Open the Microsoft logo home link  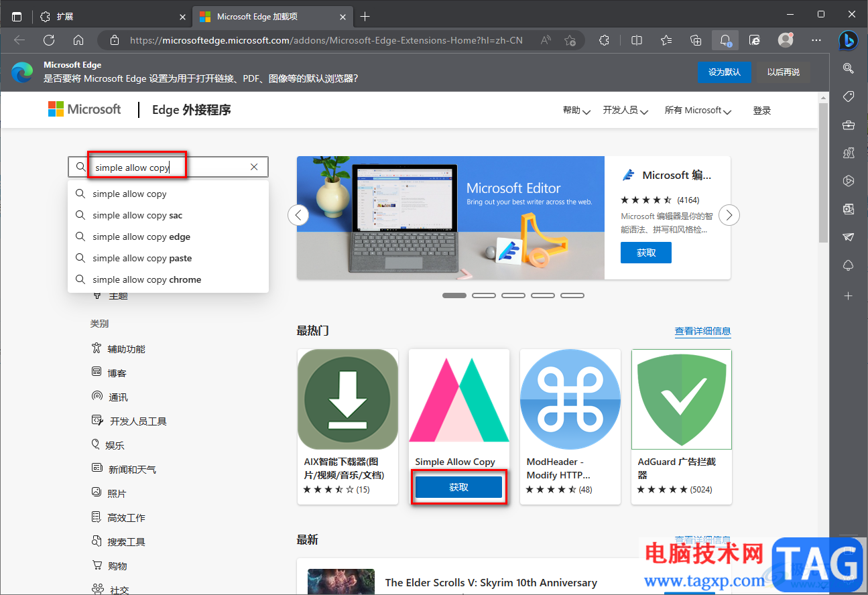point(84,109)
